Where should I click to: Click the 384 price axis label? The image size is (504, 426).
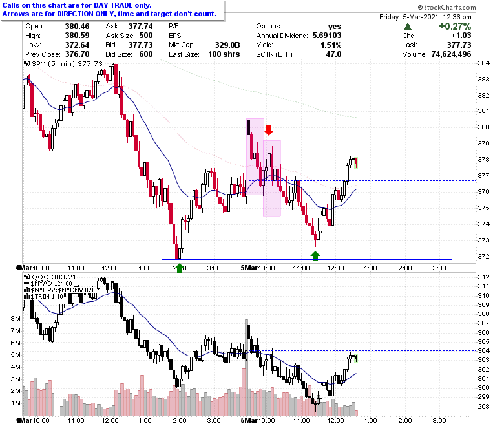[484, 63]
